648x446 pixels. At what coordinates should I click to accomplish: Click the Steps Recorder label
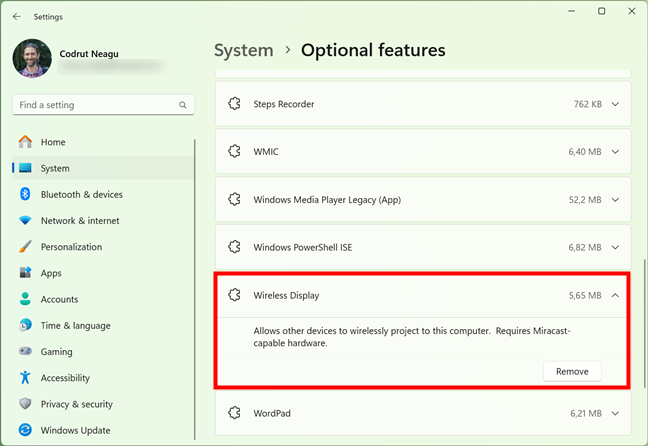[284, 104]
